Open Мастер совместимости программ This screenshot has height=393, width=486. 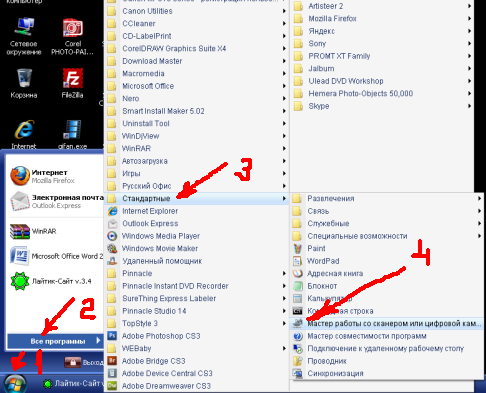[x=387, y=336]
